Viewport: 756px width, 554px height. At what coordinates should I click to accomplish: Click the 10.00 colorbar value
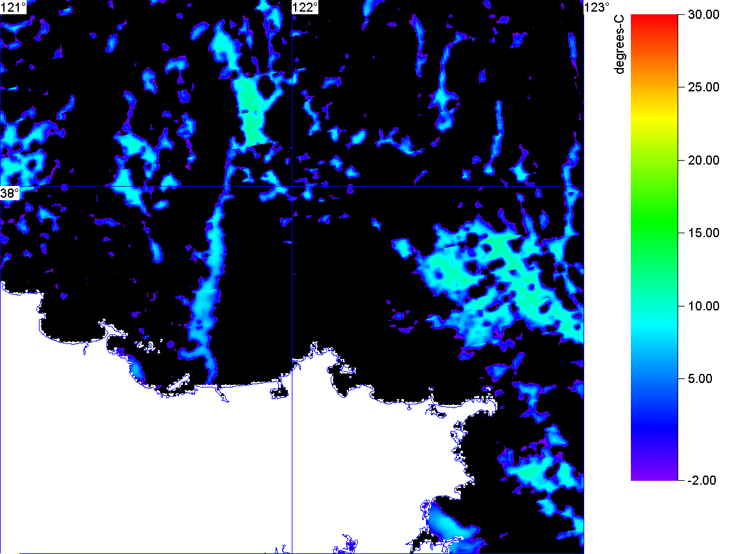coord(703,306)
